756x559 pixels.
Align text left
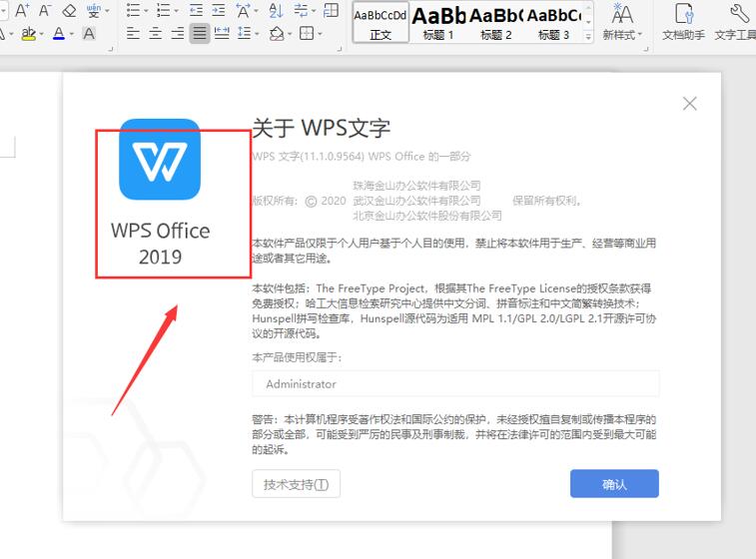(x=133, y=33)
